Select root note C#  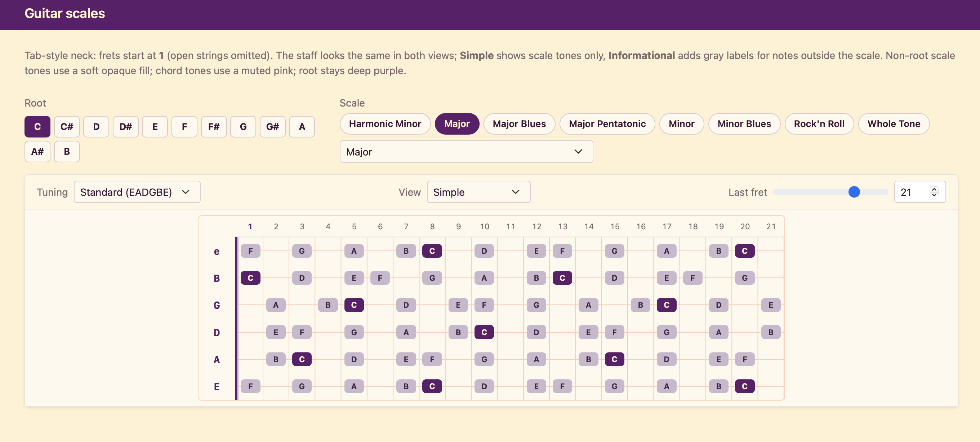(67, 127)
